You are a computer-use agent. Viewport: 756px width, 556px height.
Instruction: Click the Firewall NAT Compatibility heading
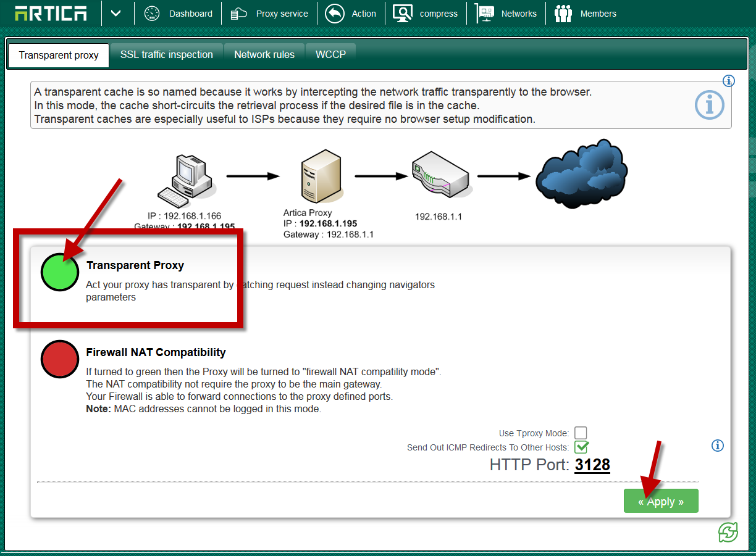point(156,352)
